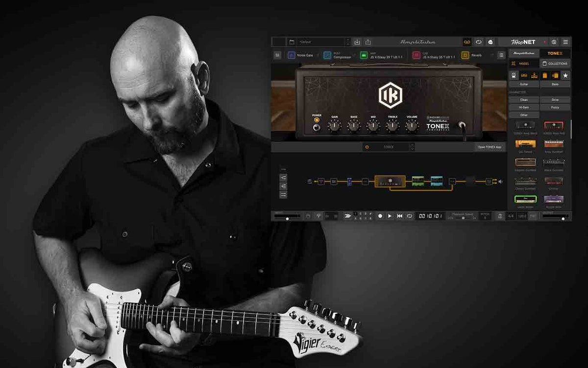
Task: Click the favorites star filter
Action: coord(565,75)
